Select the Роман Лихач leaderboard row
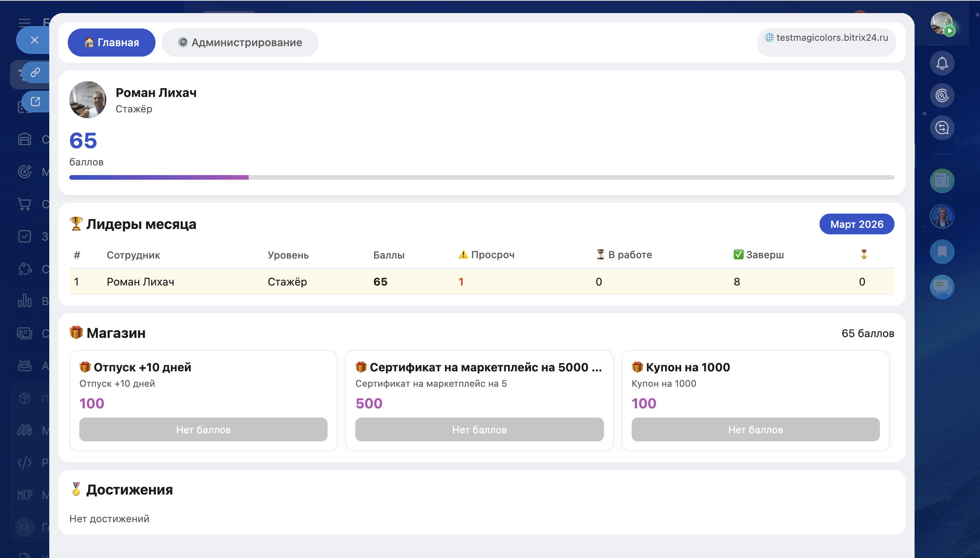 (481, 282)
